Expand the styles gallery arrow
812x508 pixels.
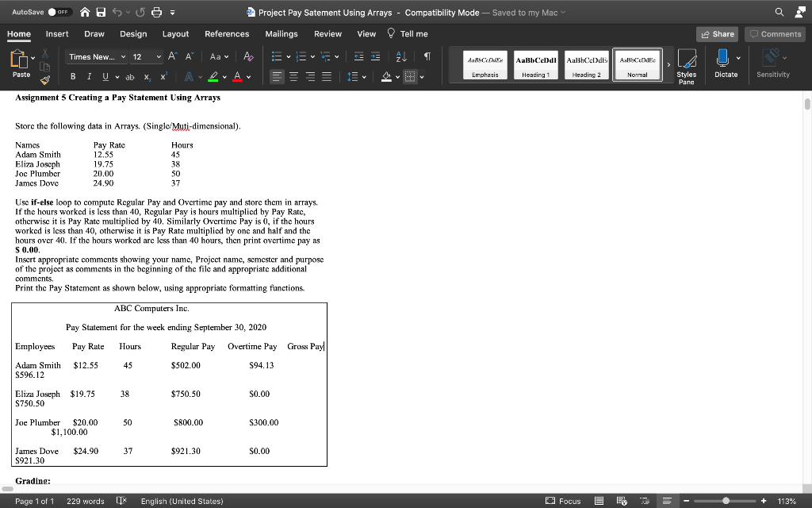(x=668, y=65)
